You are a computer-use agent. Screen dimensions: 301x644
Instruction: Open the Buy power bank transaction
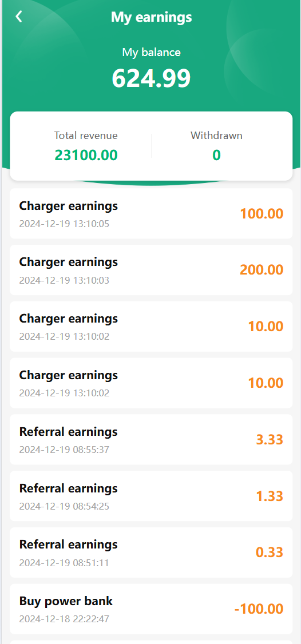[151, 609]
